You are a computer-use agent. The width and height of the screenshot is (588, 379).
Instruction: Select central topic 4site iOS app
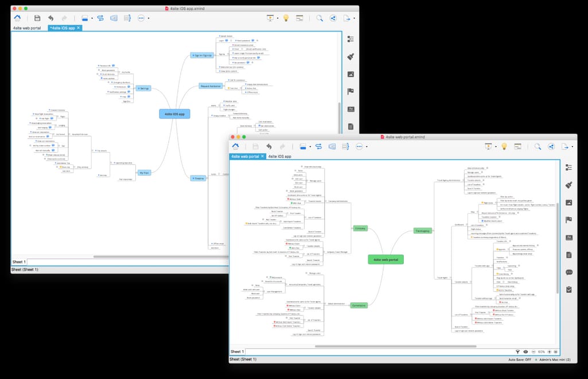pyautogui.click(x=175, y=114)
